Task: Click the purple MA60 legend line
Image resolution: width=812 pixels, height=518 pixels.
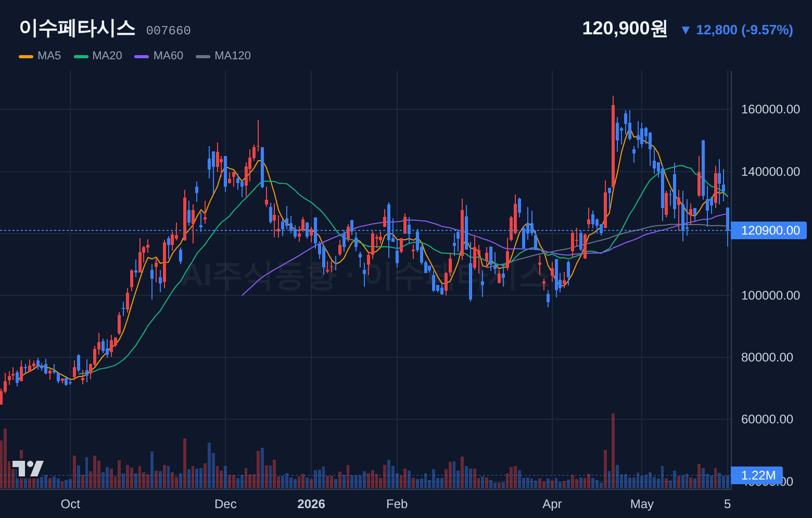Action: [x=142, y=56]
